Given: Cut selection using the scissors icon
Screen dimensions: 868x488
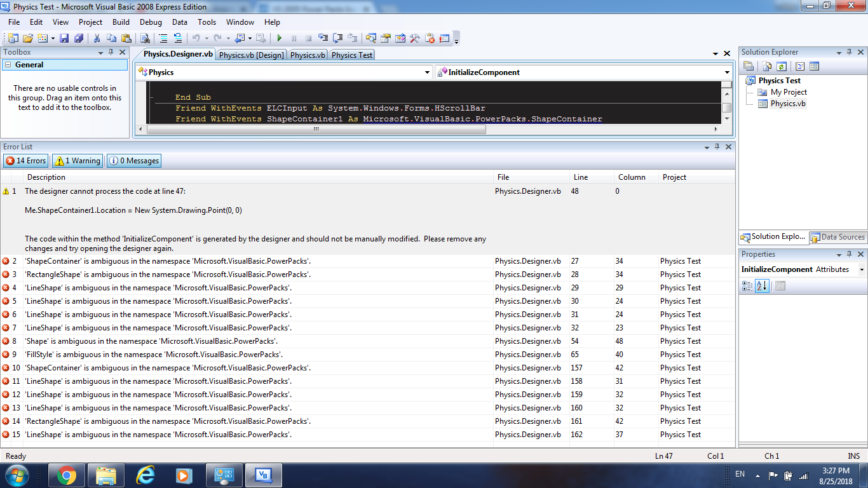Looking at the screenshot, I should 97,38.
